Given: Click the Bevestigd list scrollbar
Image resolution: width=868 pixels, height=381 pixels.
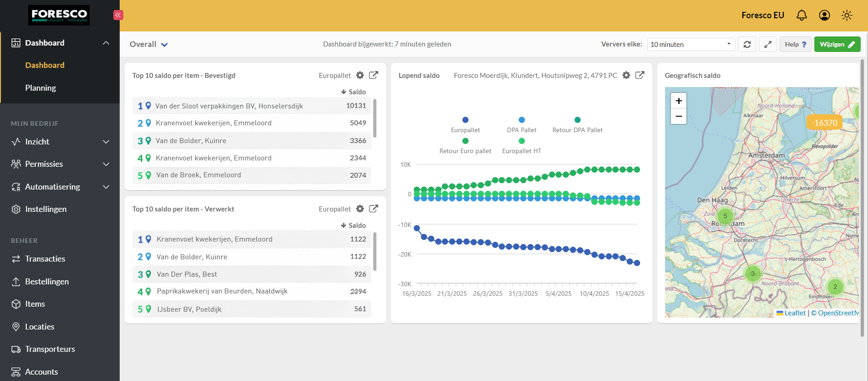Looking at the screenshot, I should (375, 118).
